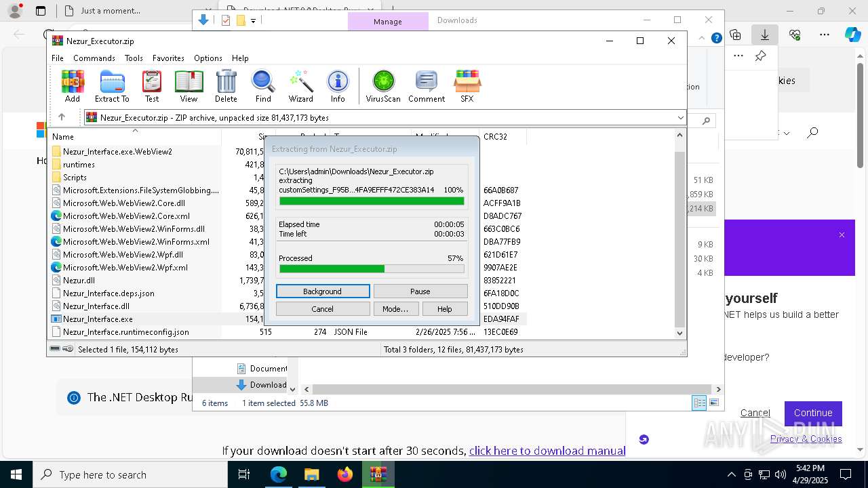
Task: Open the archive Comment tool
Action: (427, 86)
